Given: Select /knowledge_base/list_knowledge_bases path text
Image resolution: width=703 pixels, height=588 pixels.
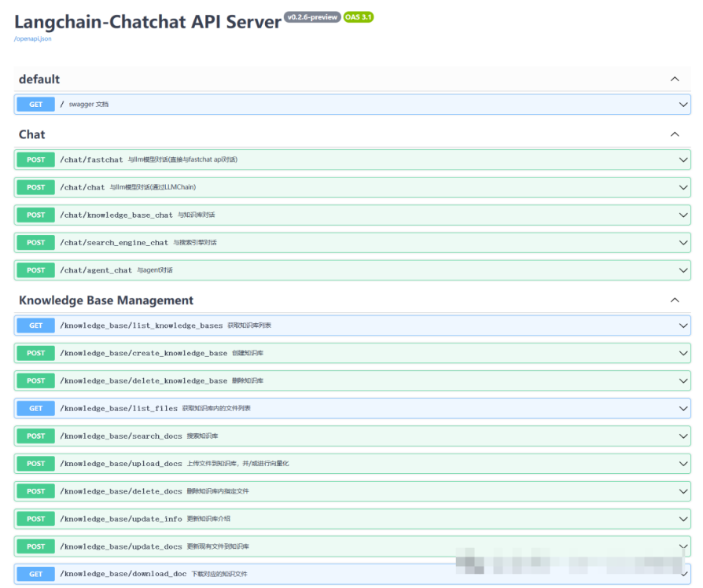Looking at the screenshot, I should pyautogui.click(x=142, y=325).
